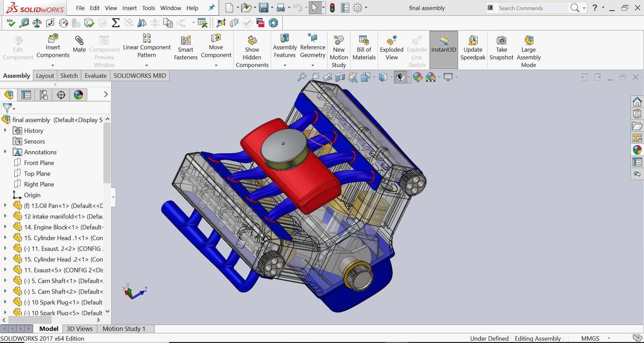Open ConfigurationManager tab icon
The image size is (644, 343).
44,95
